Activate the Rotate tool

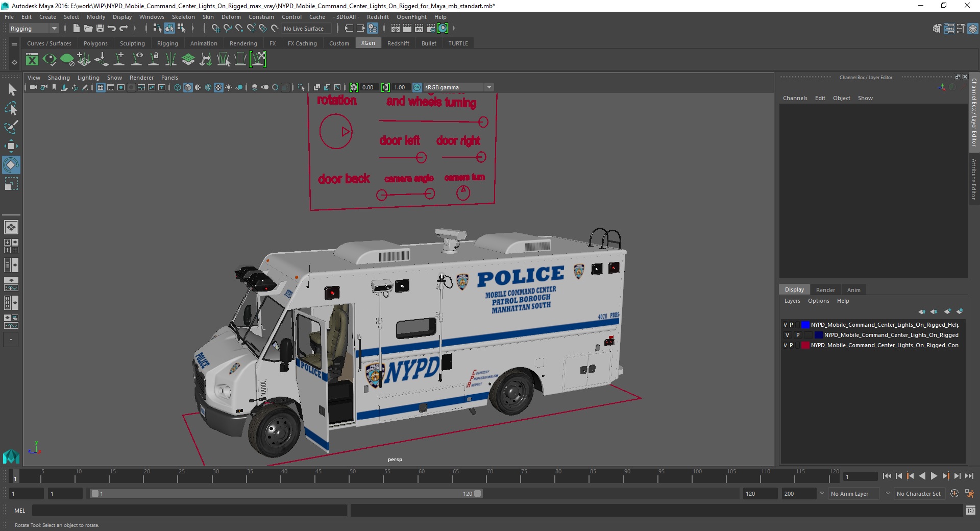tap(11, 165)
